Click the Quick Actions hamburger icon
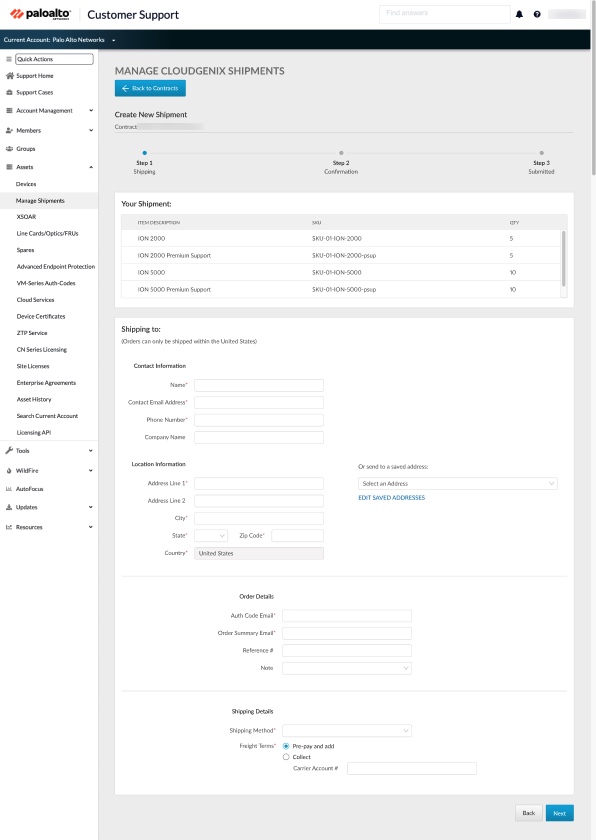596x840 pixels. [9, 59]
